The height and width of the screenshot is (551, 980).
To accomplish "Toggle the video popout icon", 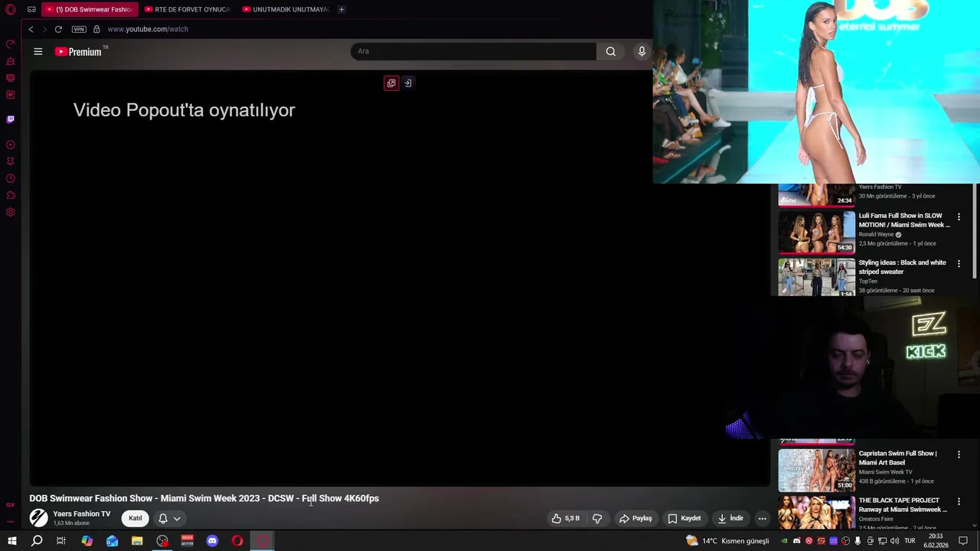I will [x=391, y=83].
